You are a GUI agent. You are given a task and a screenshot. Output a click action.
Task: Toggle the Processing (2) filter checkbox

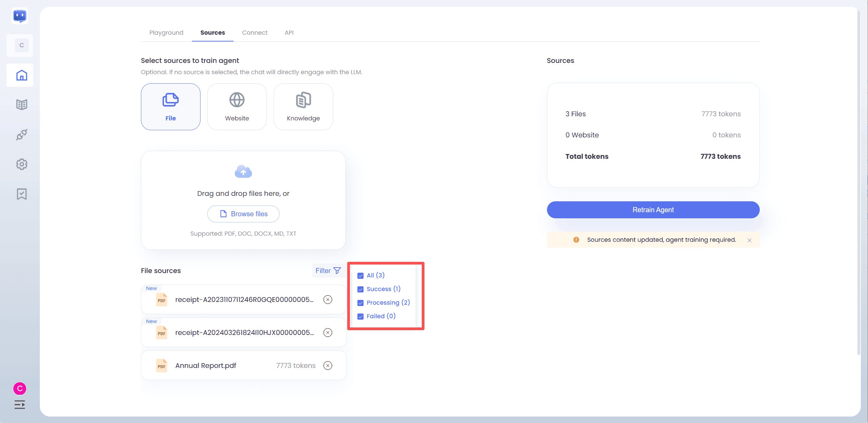(360, 303)
